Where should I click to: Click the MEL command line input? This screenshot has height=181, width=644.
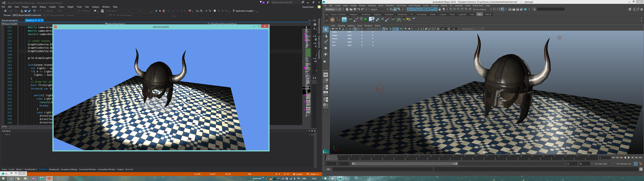tap(383, 169)
